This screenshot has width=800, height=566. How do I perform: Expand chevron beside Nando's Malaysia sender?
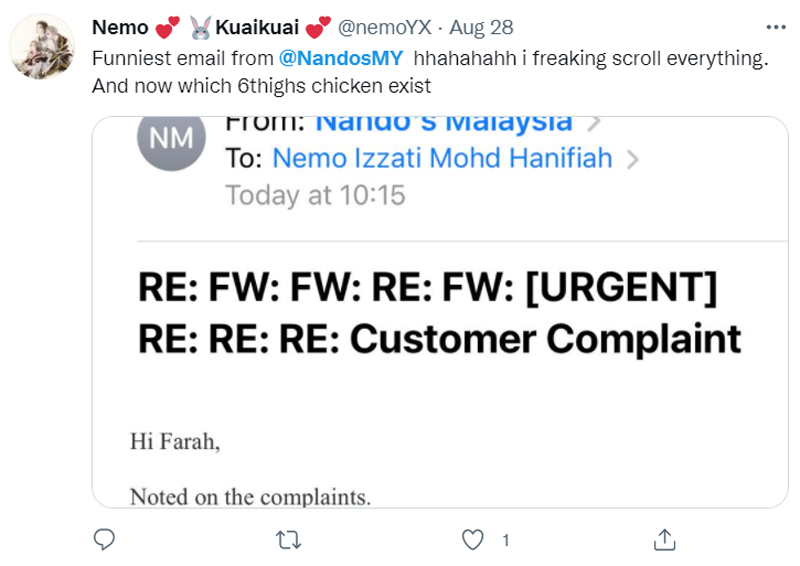(x=593, y=123)
